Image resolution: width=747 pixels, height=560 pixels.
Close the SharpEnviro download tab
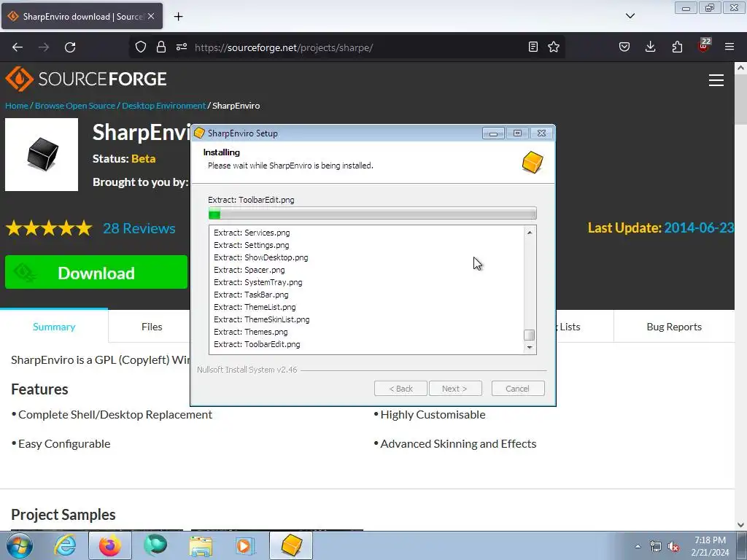(151, 16)
